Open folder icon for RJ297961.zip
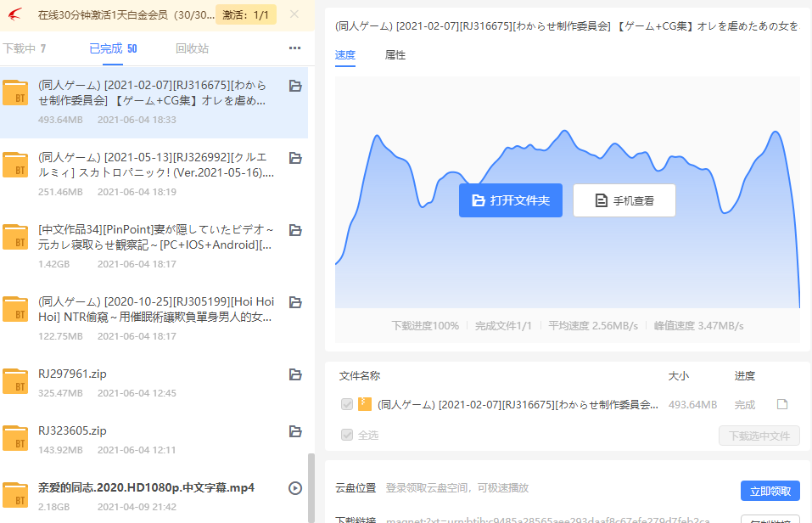 point(295,374)
